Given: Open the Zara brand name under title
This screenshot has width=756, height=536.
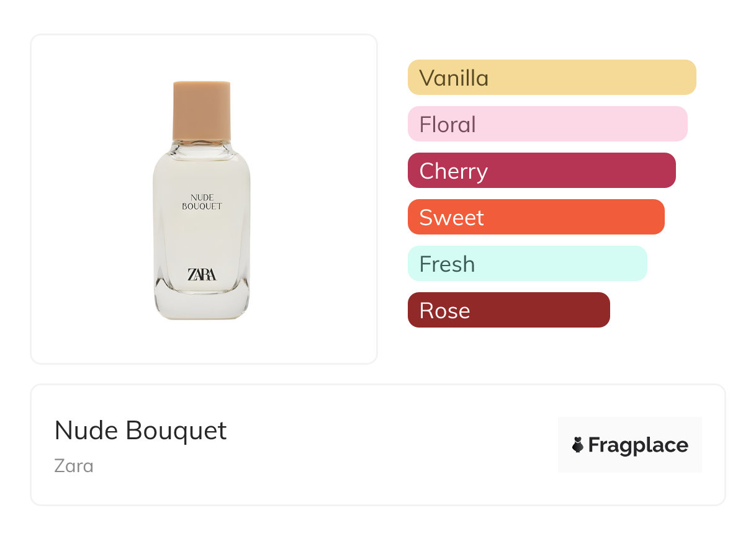Looking at the screenshot, I should click(x=74, y=465).
